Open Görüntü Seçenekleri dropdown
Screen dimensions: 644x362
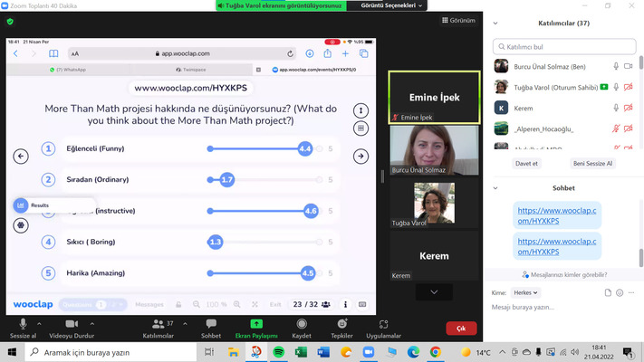coord(391,5)
